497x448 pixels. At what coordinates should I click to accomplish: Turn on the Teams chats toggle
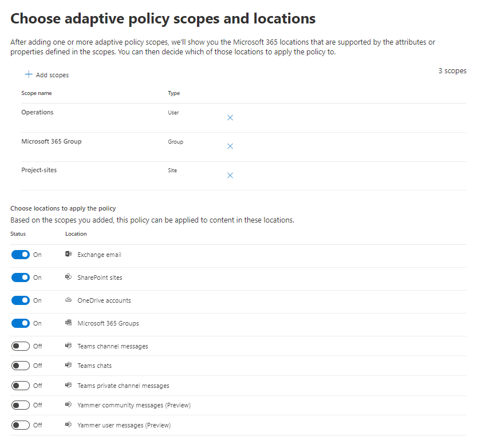tap(21, 366)
